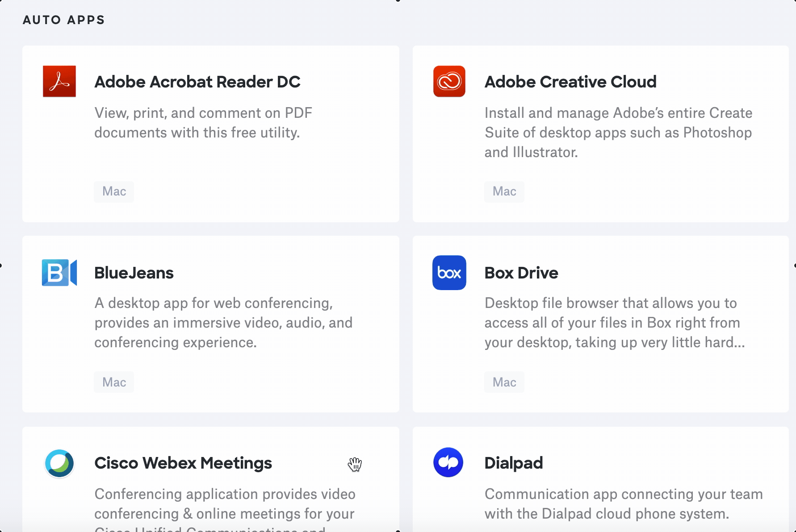This screenshot has height=532, width=796.
Task: Select the Dialpad app icon
Action: (x=448, y=463)
